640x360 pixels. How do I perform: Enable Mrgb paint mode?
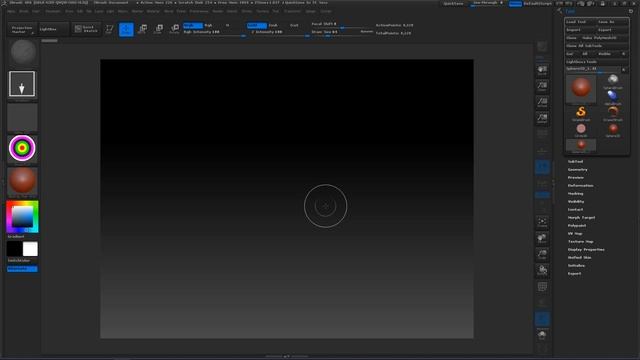point(193,25)
